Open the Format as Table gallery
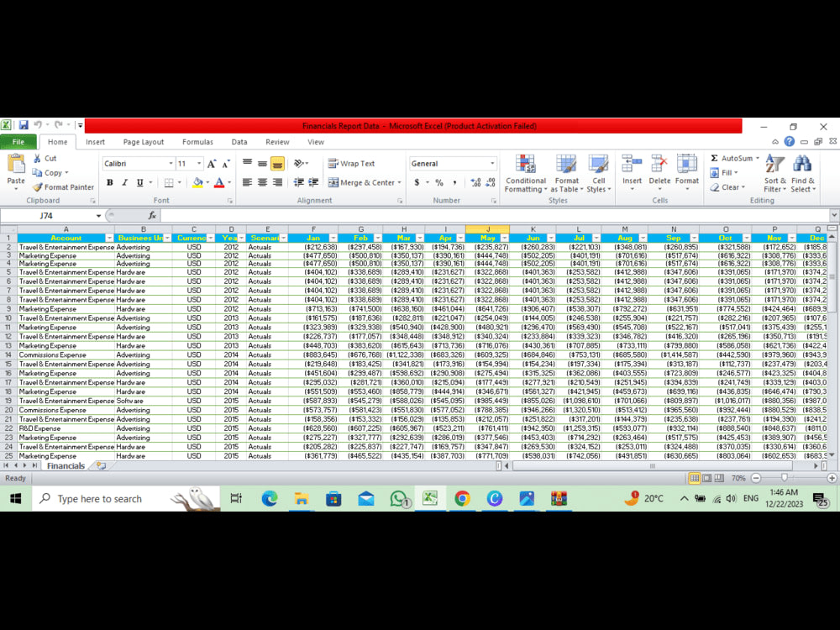Image resolution: width=840 pixels, height=630 pixels. pyautogui.click(x=566, y=174)
